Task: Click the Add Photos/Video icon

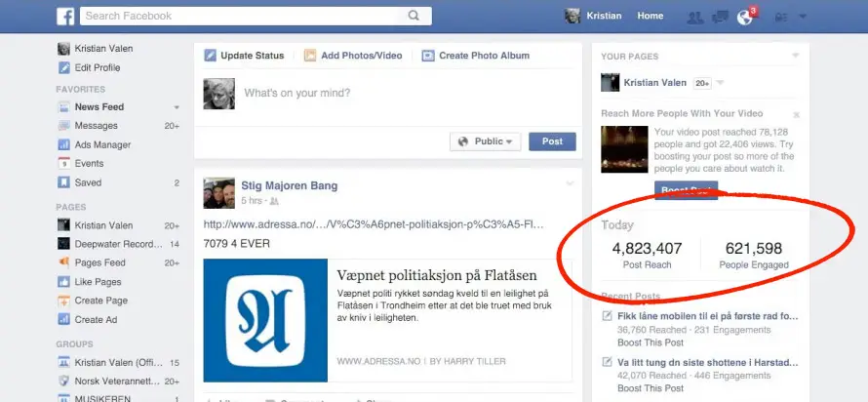Action: click(x=310, y=56)
